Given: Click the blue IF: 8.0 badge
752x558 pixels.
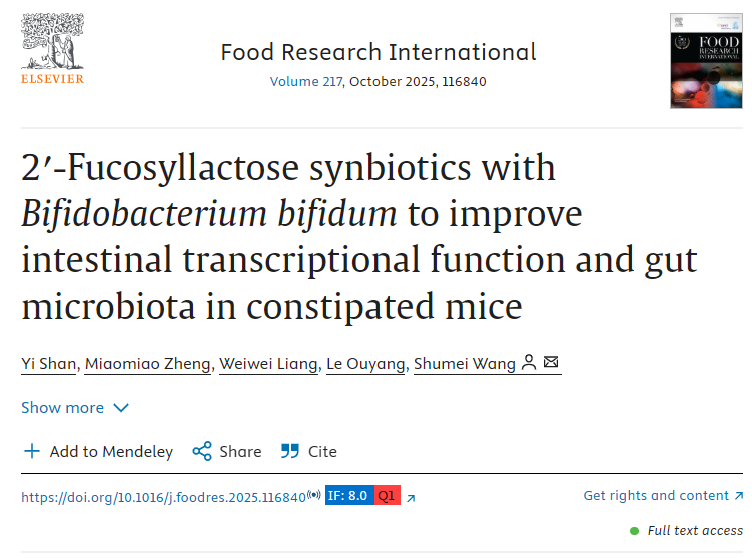Looking at the screenshot, I should (x=349, y=495).
